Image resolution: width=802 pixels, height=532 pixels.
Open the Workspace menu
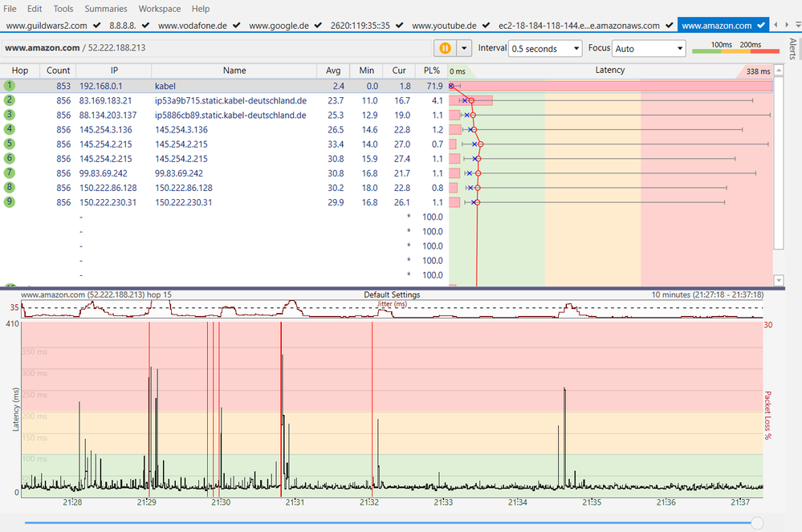click(160, 9)
